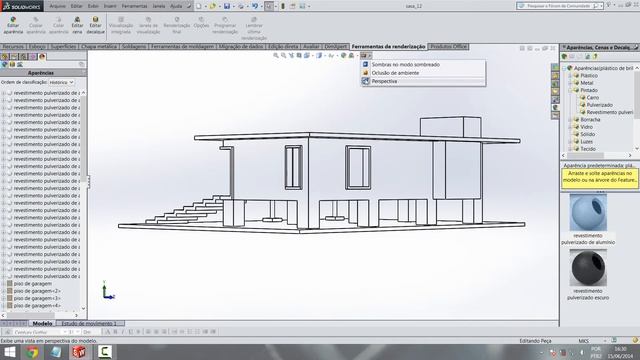
Task: Select revestimento pulverizado de alumínio thumbnail
Action: point(588,212)
